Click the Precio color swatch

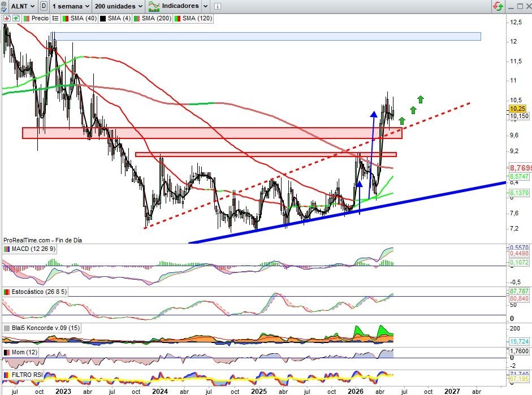tap(27, 18)
